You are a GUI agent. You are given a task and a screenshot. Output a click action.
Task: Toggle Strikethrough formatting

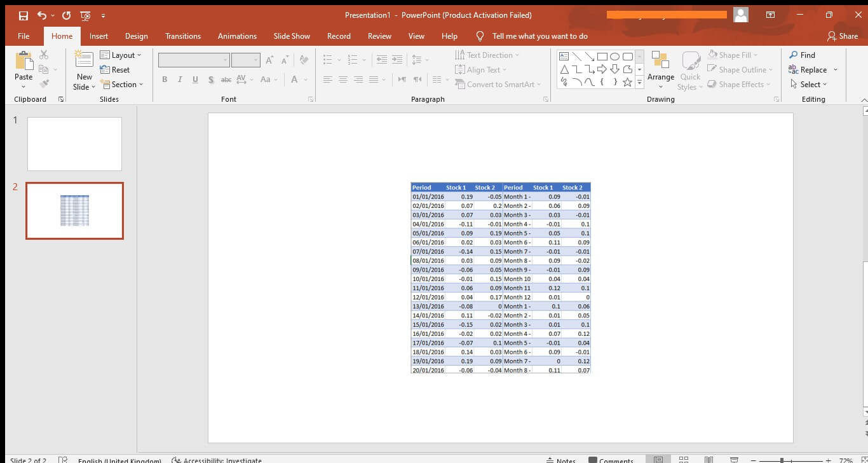226,79
